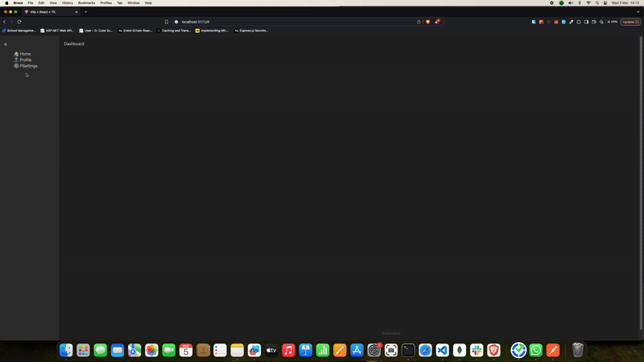Open the Profile sidebar link
Viewport: 644px width, 362px height.
pos(23,60)
